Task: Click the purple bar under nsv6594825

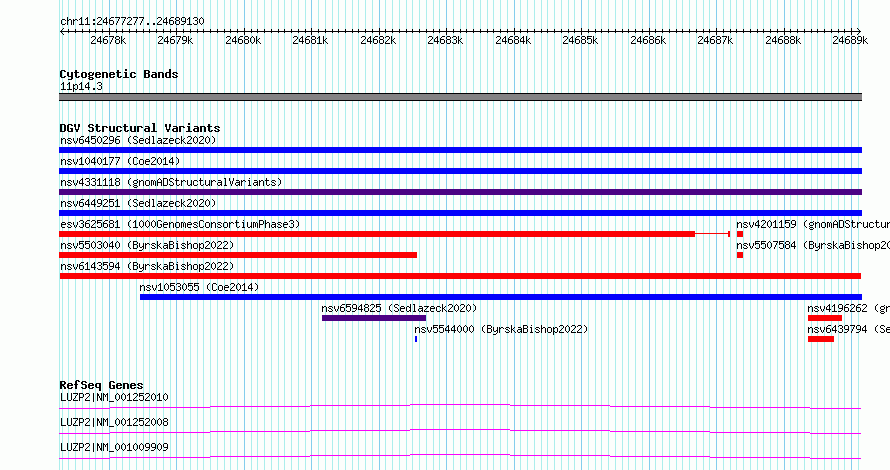Action: pos(374,318)
